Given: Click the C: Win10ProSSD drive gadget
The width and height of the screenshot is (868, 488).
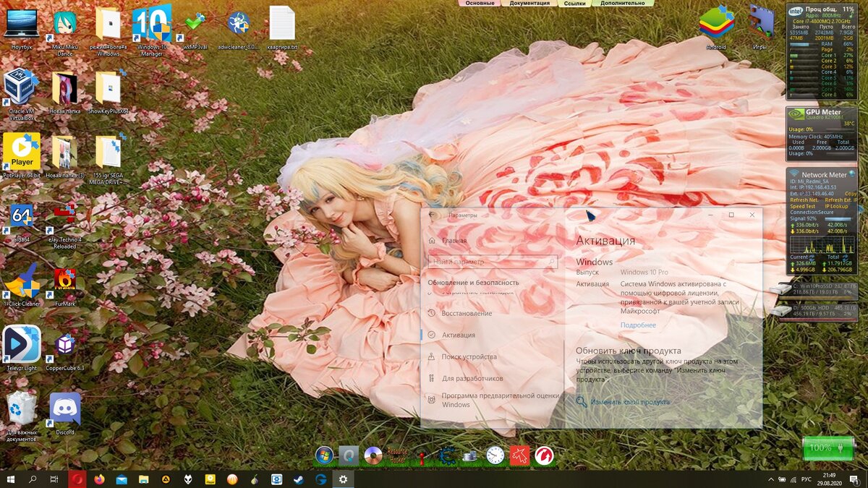Looking at the screenshot, I should point(813,290).
